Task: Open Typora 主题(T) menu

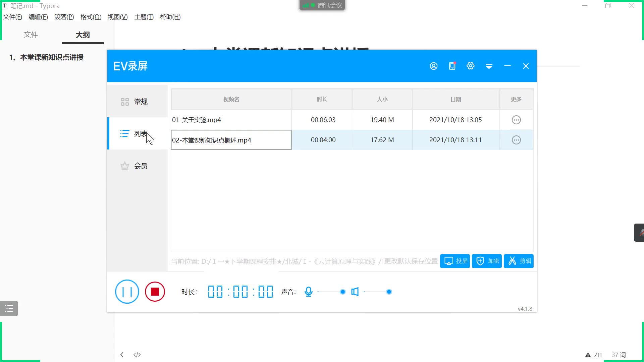Action: 144,17
